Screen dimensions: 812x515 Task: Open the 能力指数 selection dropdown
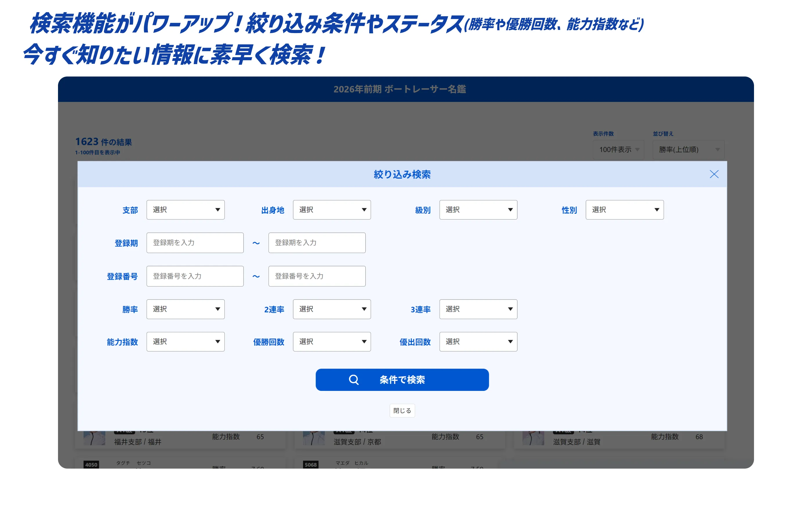click(185, 341)
